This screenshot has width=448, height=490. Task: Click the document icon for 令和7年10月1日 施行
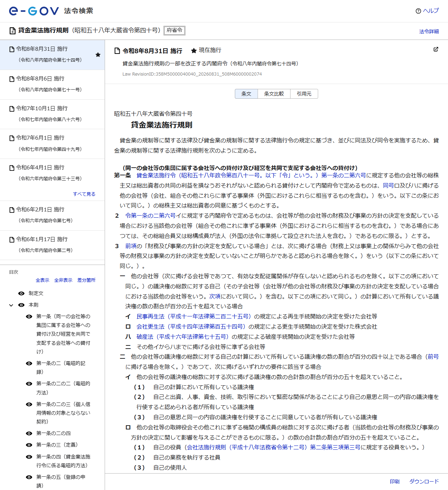coord(12,109)
